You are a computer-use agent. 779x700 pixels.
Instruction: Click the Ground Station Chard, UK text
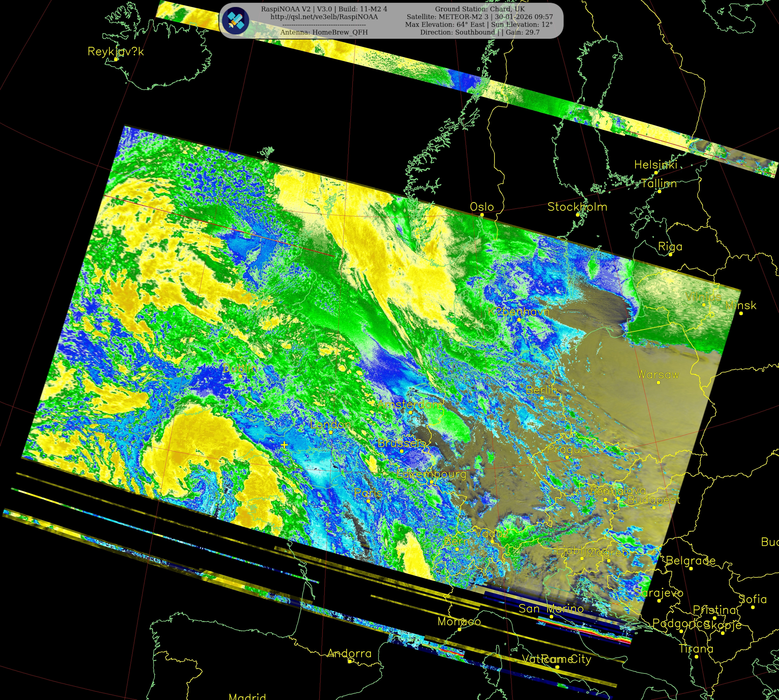(x=480, y=9)
